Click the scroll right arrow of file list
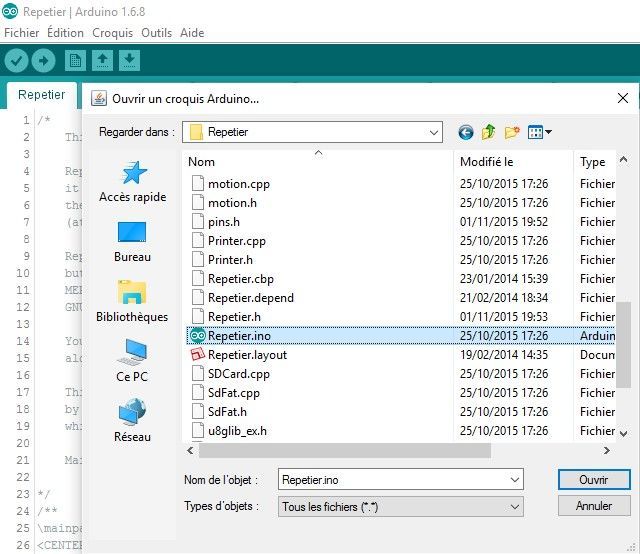The height and width of the screenshot is (554, 640). point(607,450)
